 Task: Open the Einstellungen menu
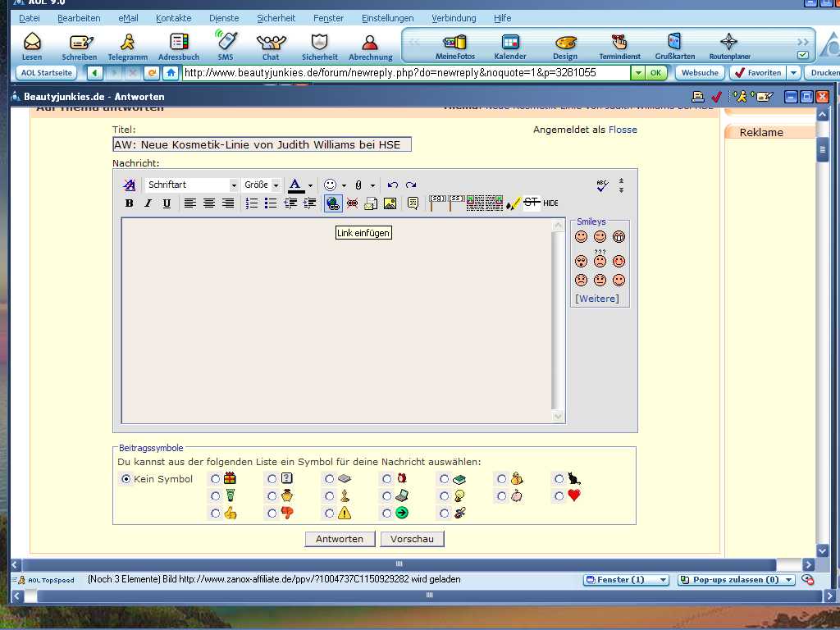387,18
